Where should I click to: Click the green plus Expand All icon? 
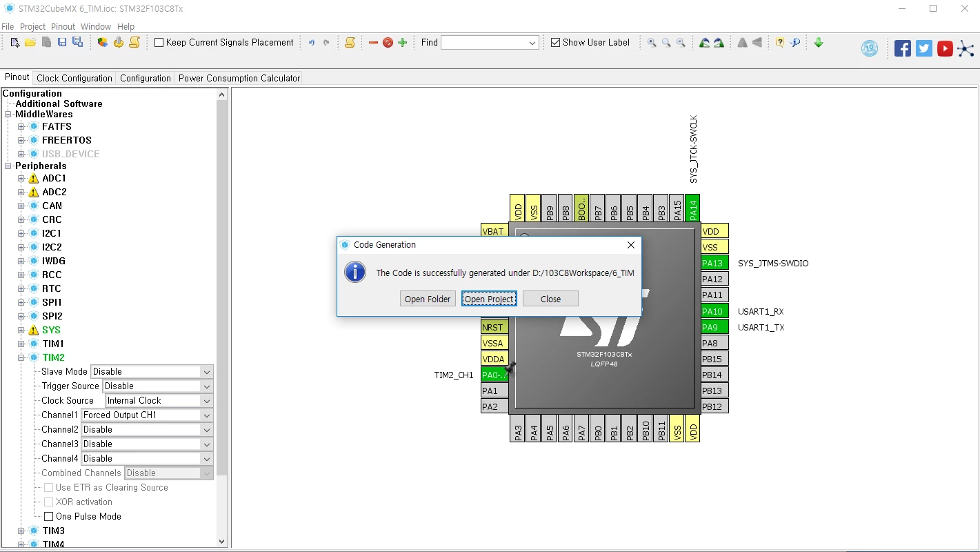403,43
